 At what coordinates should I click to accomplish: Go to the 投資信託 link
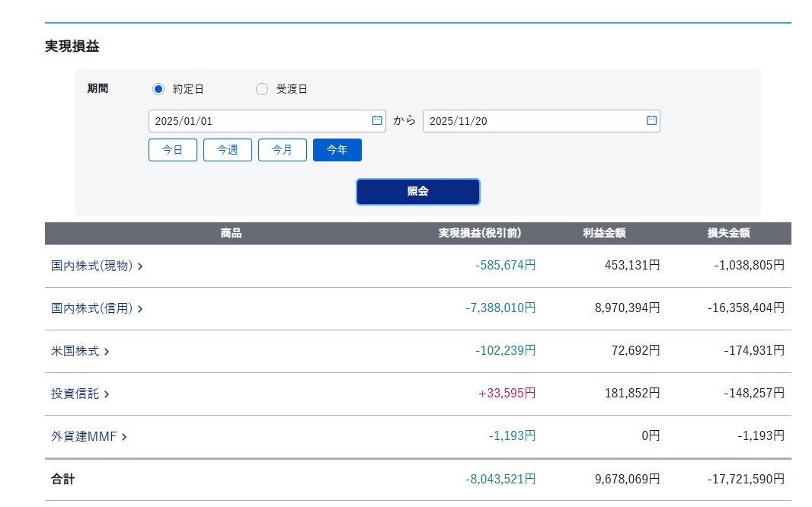pyautogui.click(x=75, y=394)
